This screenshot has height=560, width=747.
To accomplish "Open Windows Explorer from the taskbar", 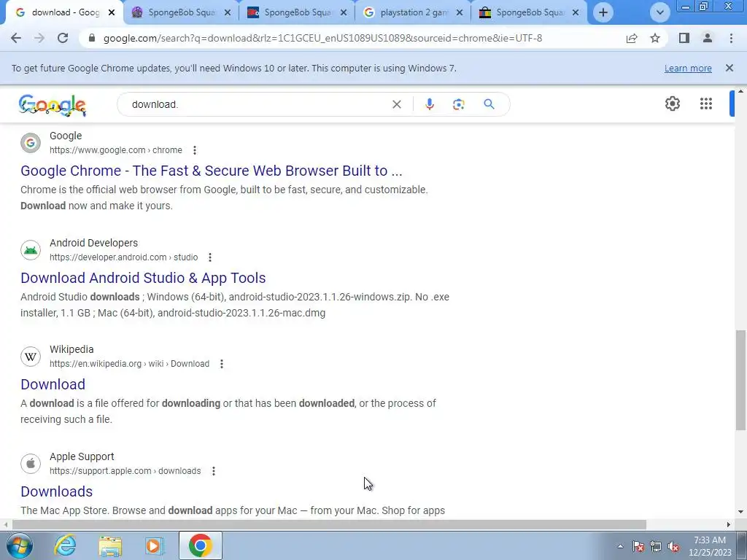I will click(x=111, y=545).
